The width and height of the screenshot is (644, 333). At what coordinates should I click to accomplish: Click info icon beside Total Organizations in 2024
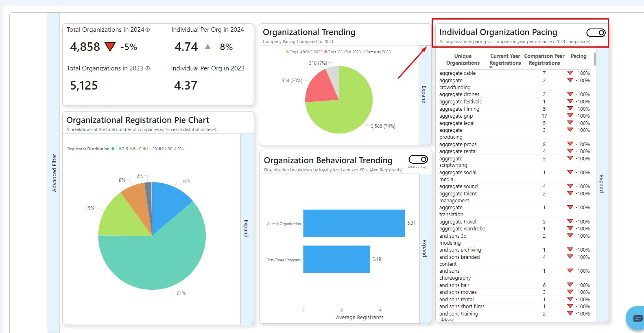pos(148,30)
